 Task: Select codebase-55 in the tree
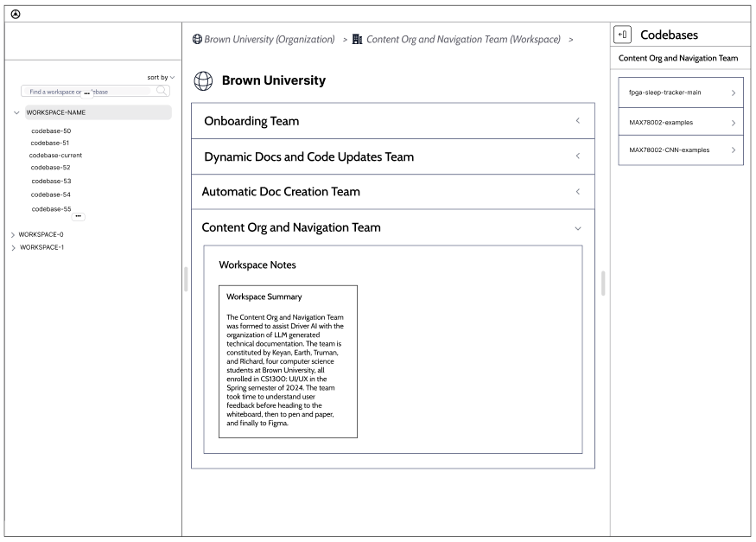51,209
